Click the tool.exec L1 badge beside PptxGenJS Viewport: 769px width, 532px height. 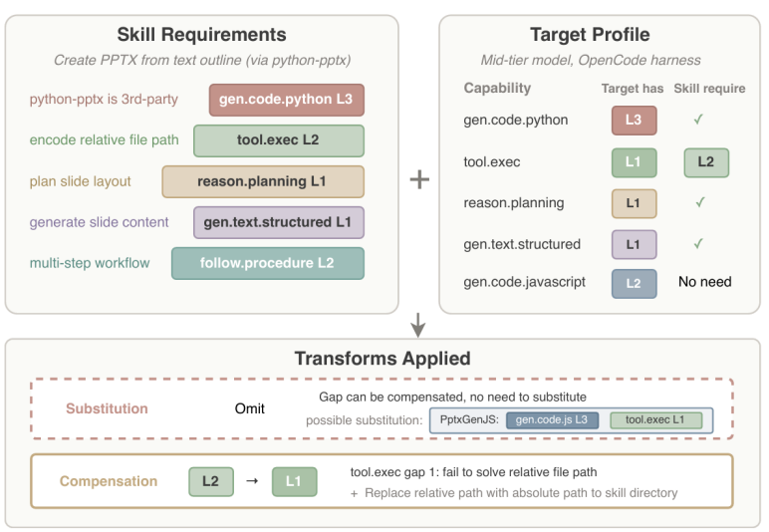coord(655,420)
